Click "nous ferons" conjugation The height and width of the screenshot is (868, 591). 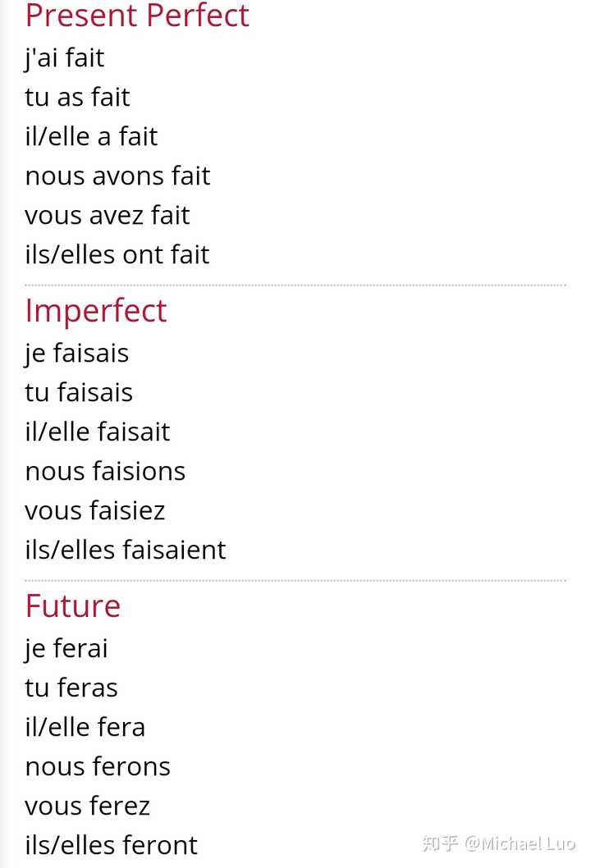[x=98, y=767]
